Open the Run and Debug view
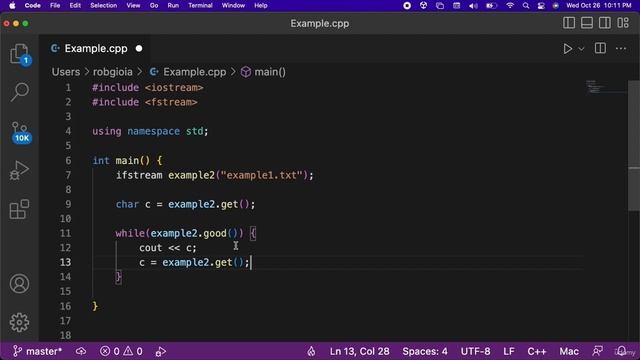640x360 pixels. (x=19, y=170)
